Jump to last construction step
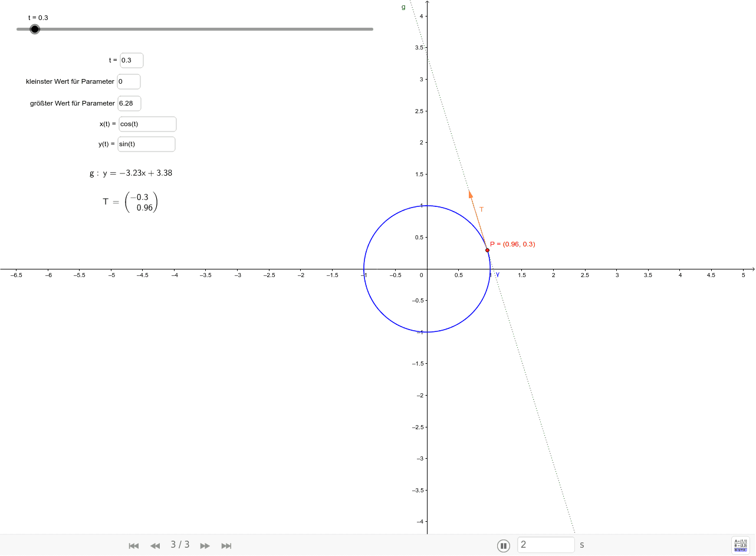 pos(226,546)
